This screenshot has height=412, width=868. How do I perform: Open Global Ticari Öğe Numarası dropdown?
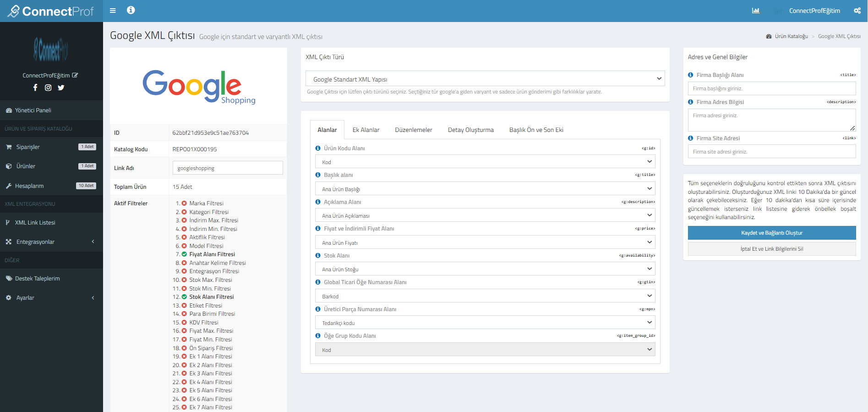(x=485, y=296)
